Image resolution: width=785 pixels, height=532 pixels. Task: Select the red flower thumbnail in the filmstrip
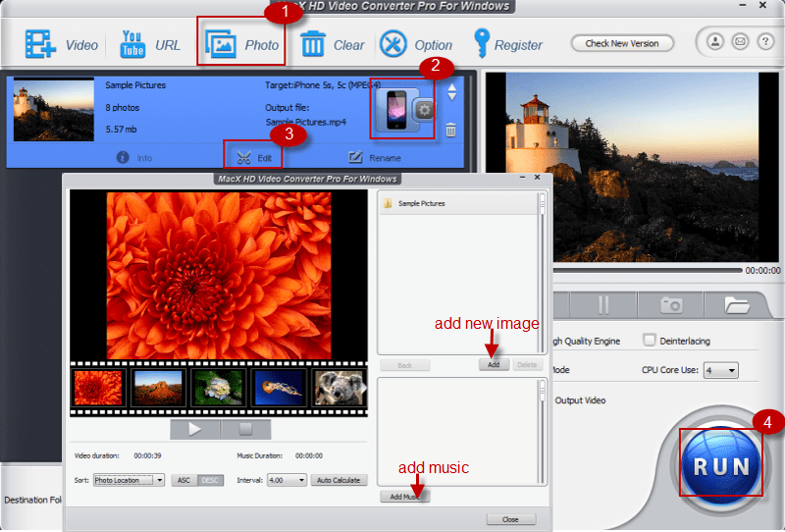(97, 388)
